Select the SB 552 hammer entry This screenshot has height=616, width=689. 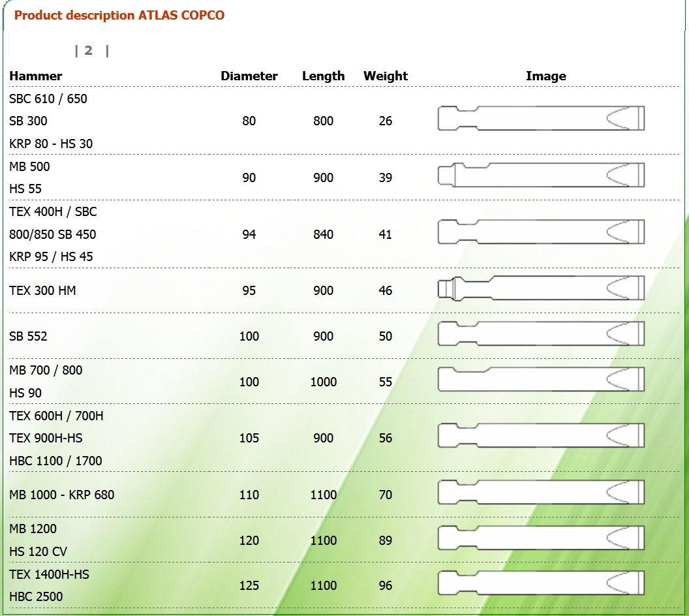point(28,336)
